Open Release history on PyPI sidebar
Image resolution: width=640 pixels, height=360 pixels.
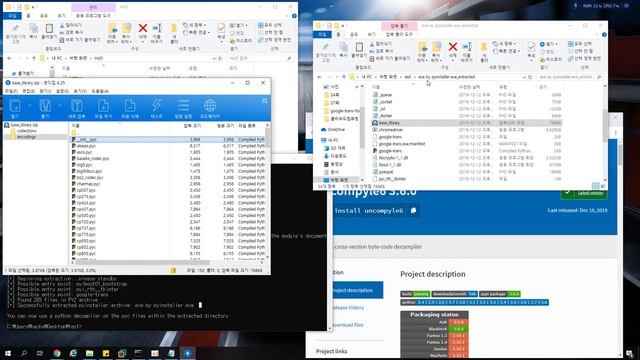[x=348, y=308]
